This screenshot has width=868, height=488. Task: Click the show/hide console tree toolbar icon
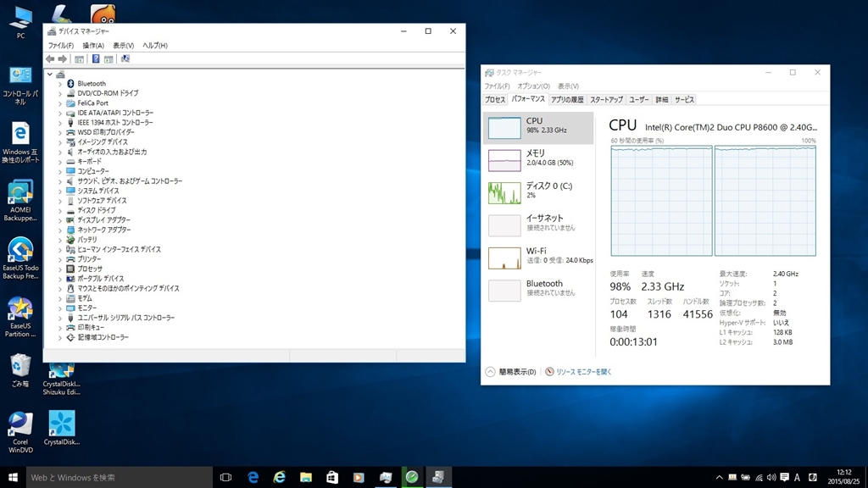pyautogui.click(x=79, y=59)
